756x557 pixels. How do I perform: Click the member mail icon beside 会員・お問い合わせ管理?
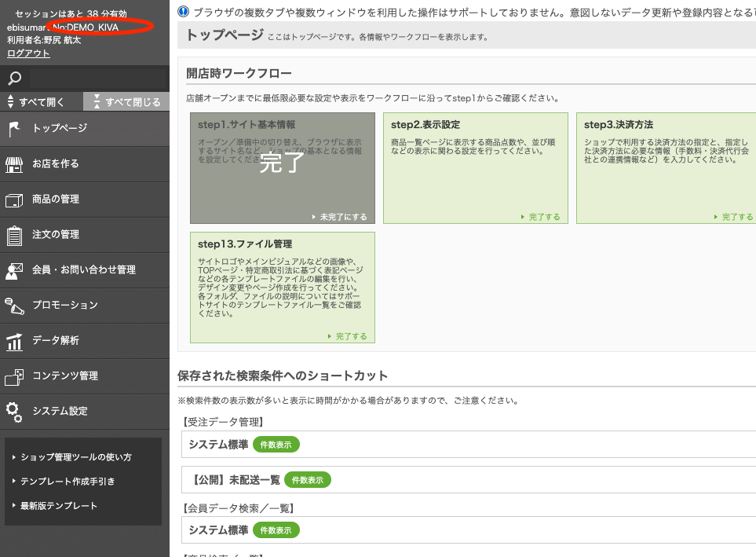coord(14,271)
